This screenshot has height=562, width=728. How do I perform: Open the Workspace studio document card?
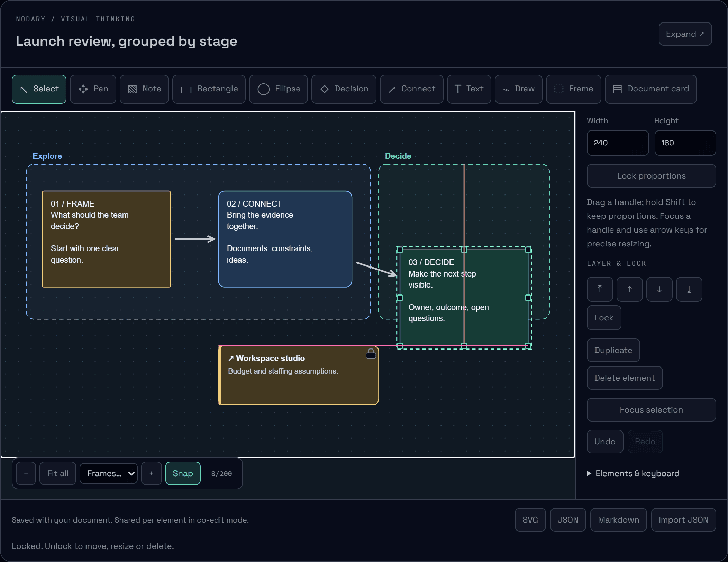[299, 375]
